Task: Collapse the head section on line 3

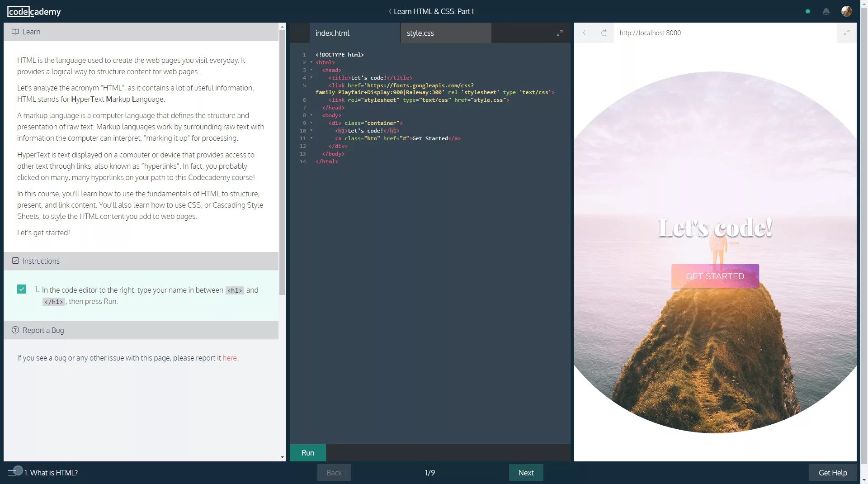Action: pyautogui.click(x=311, y=70)
